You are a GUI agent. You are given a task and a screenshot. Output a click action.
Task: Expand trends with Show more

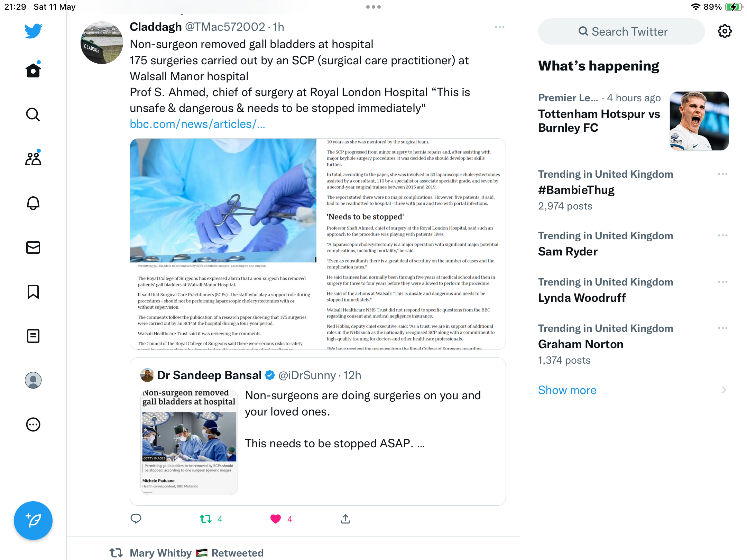pyautogui.click(x=567, y=390)
